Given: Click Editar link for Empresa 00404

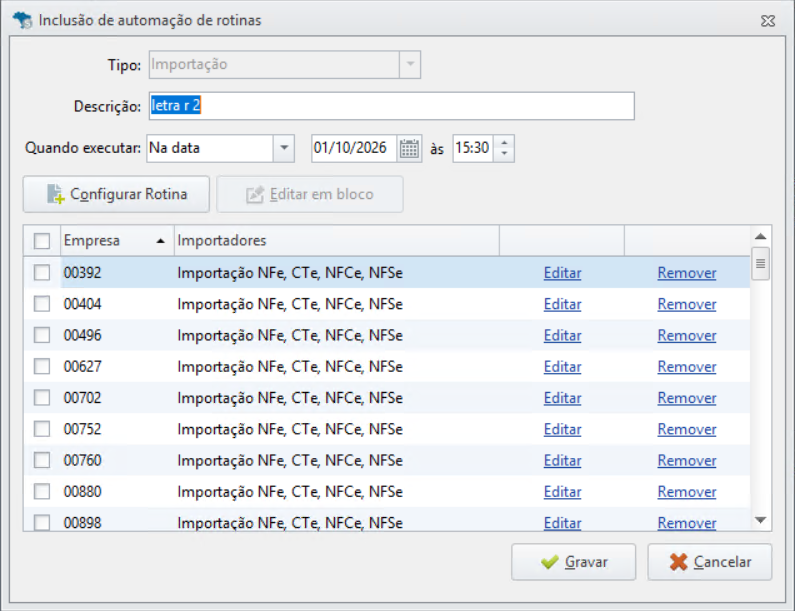Looking at the screenshot, I should (x=562, y=304).
